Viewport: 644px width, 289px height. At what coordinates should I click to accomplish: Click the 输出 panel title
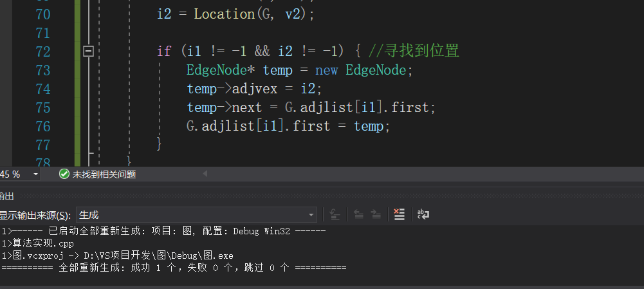tap(6, 196)
